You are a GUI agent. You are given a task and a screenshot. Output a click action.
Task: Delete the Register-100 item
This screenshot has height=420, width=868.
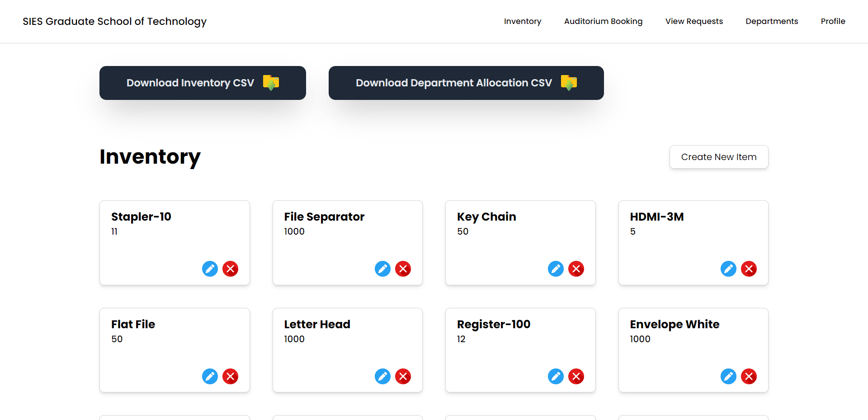(x=576, y=377)
